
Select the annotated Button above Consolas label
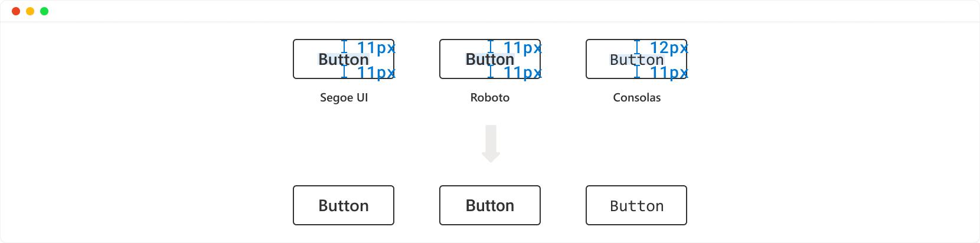pyautogui.click(x=636, y=59)
